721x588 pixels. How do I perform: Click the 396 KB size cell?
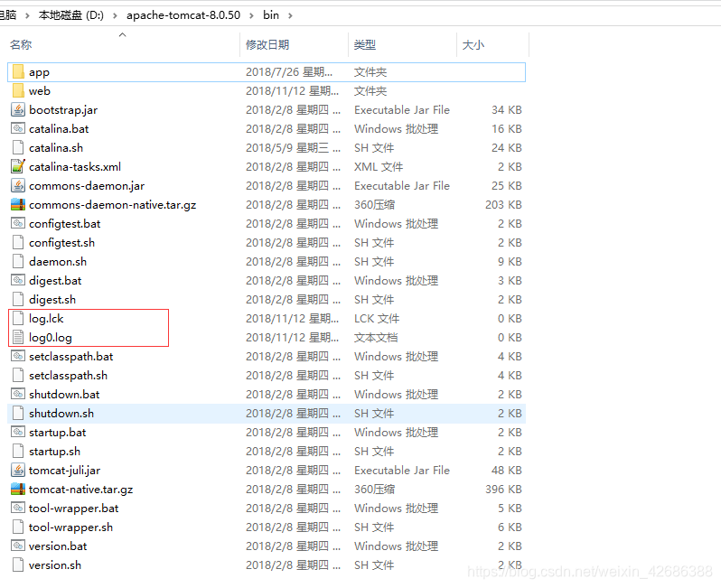[x=503, y=490]
